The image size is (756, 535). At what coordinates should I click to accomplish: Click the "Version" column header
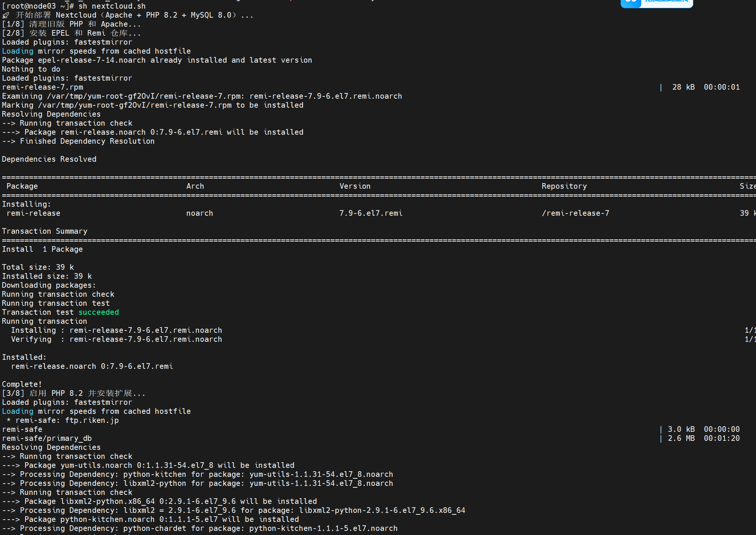click(355, 186)
